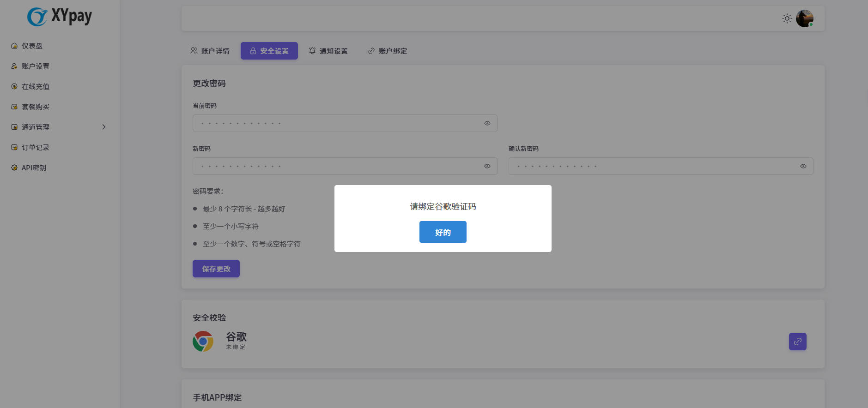Expand the 通道管理 chevron arrow
The height and width of the screenshot is (408, 868).
point(104,127)
